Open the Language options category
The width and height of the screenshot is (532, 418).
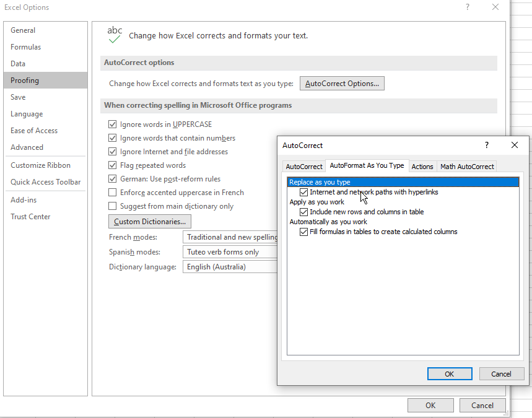pos(45,114)
